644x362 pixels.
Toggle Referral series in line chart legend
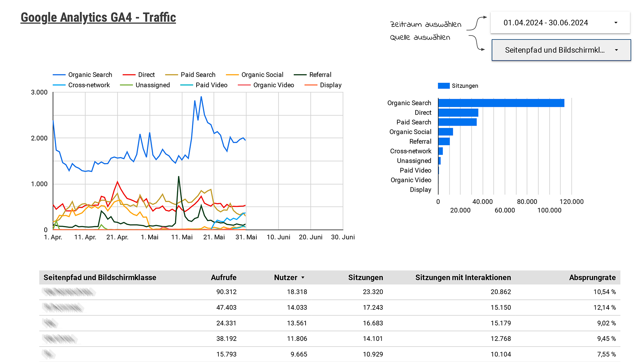click(x=312, y=75)
